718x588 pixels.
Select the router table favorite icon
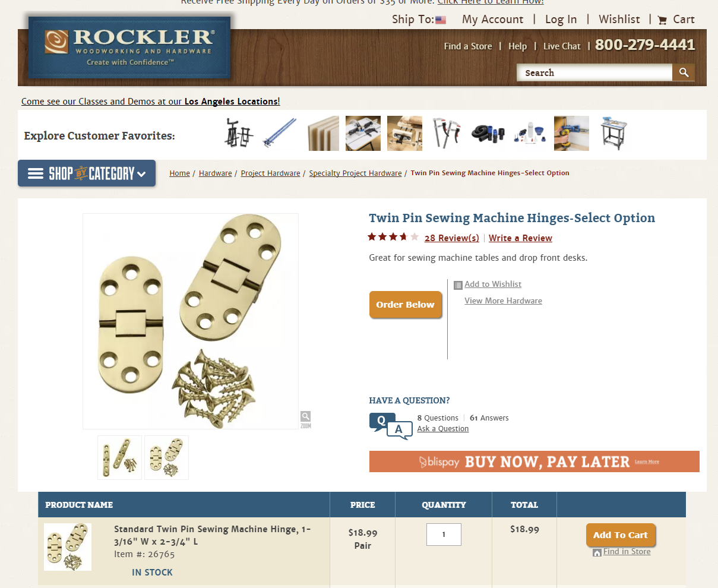tap(615, 133)
